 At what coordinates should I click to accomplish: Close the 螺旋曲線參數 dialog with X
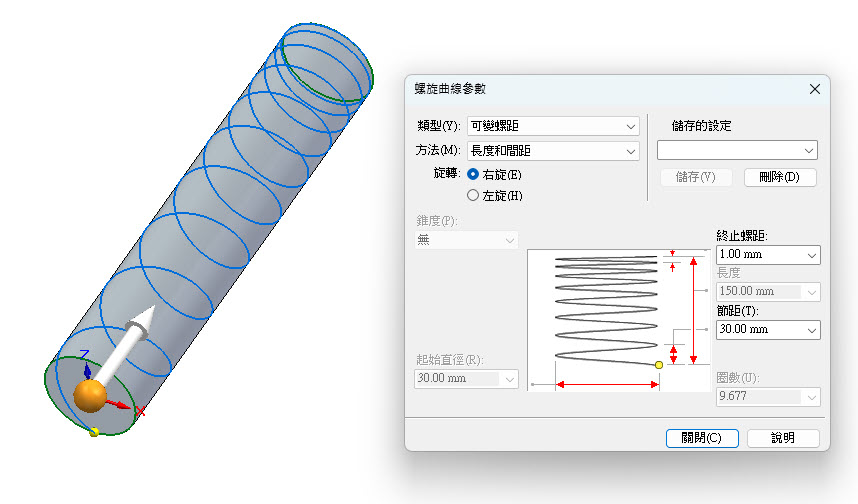pos(815,89)
